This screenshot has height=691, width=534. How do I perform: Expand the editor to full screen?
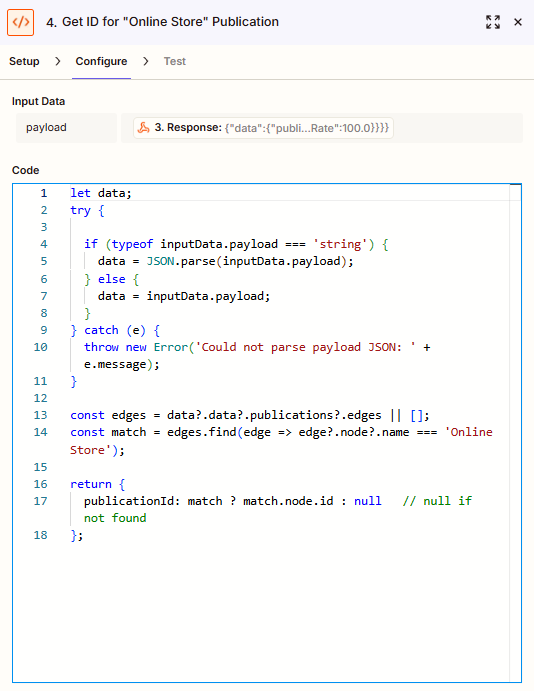[493, 22]
